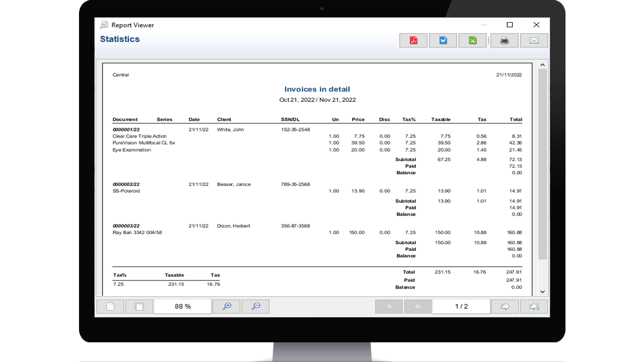Viewport: 644px width, 362px height.
Task: Zoom in with the magnifier plus
Action: (226, 306)
